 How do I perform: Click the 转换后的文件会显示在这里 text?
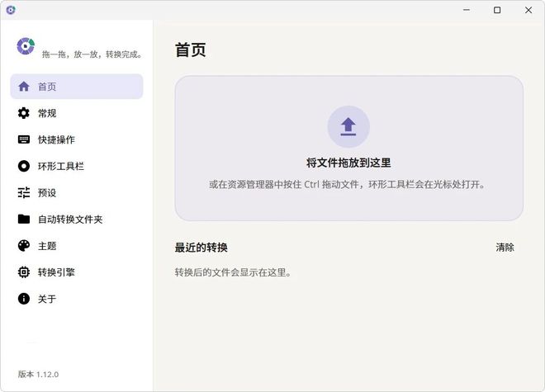(233, 272)
